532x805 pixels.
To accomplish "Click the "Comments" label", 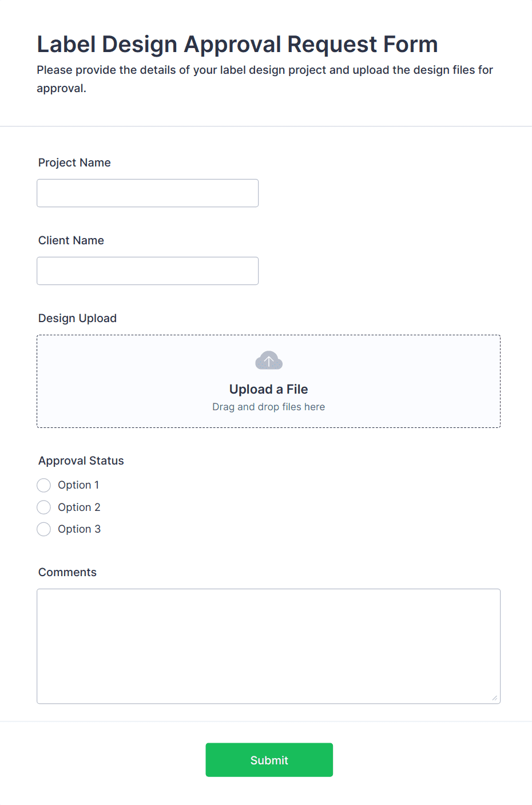I will [67, 572].
